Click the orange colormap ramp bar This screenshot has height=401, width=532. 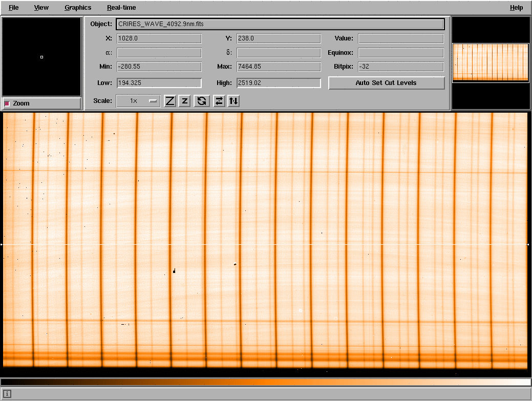click(x=266, y=383)
